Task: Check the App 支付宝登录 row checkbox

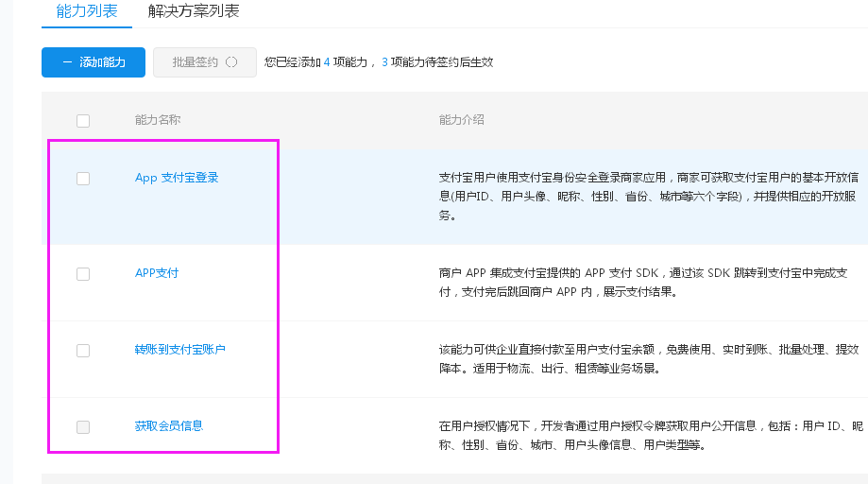Action: pyautogui.click(x=83, y=179)
